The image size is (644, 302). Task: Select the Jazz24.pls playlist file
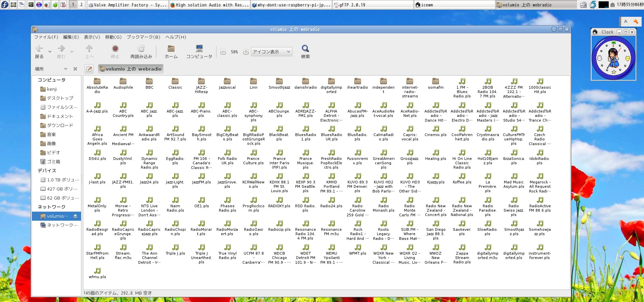[x=149, y=179]
